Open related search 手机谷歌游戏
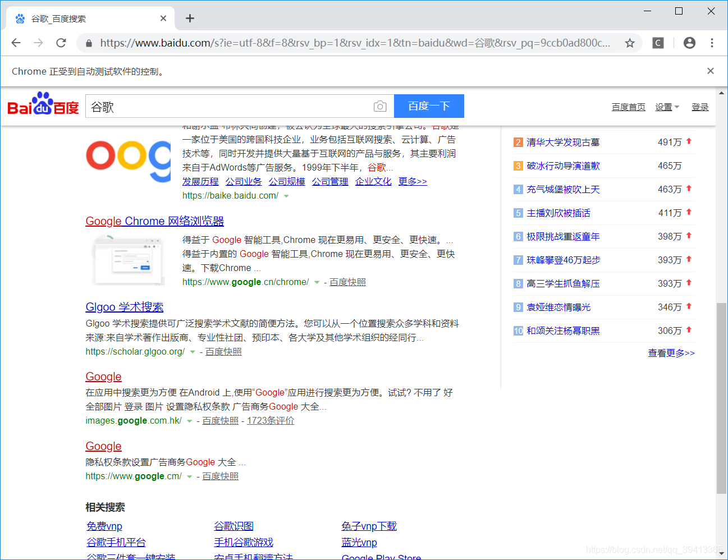The width and height of the screenshot is (728, 560). [244, 542]
